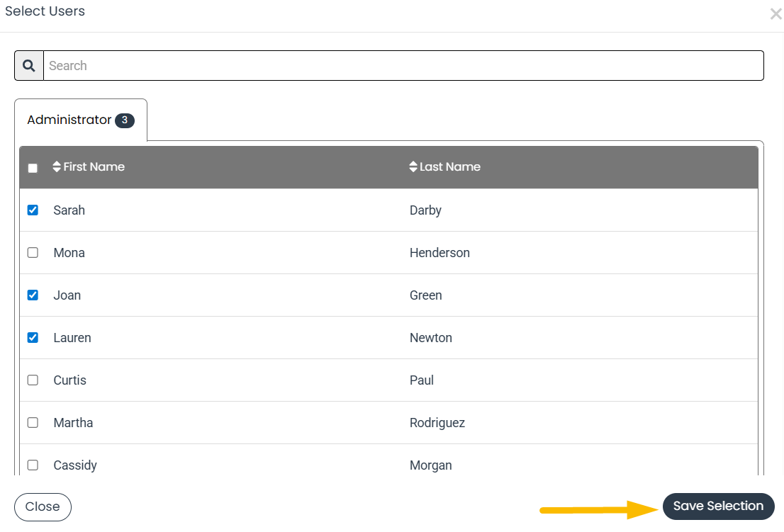Toggle the select-all checkbox in header
The image size is (784, 532).
coord(33,168)
